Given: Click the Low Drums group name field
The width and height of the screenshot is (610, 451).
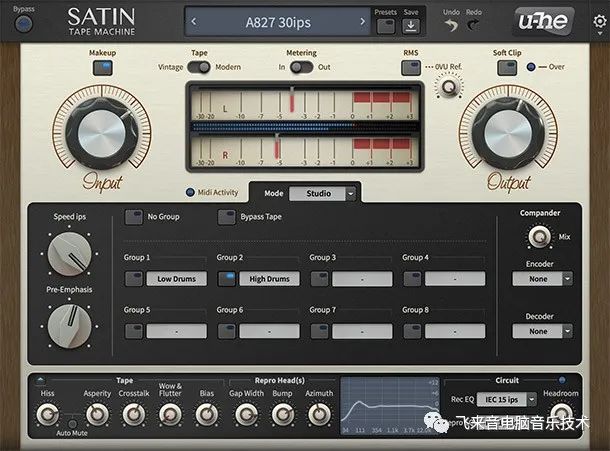Looking at the screenshot, I should [x=177, y=279].
